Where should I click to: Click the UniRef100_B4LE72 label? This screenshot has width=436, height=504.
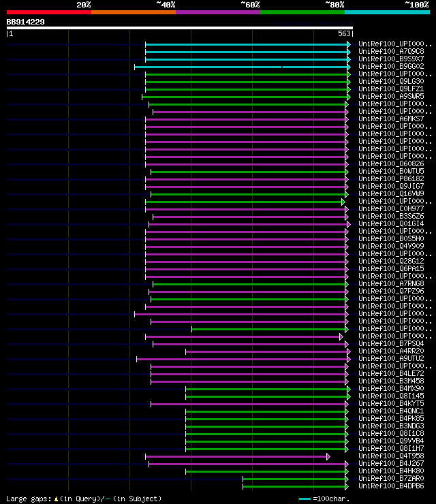coord(391,373)
